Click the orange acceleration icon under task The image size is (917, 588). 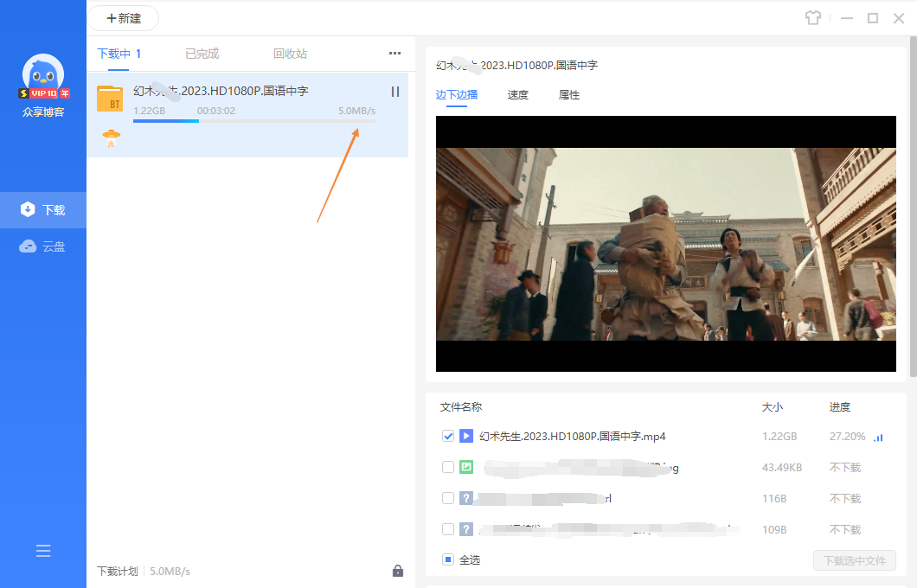tap(111, 138)
